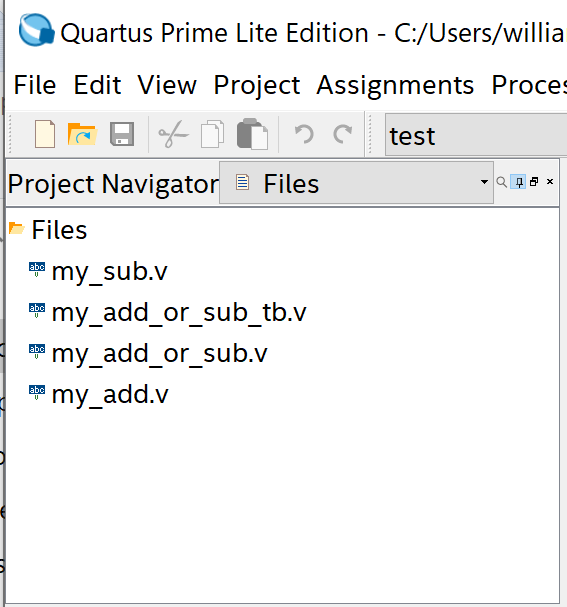The height and width of the screenshot is (607, 567).
Task: Select my_add.v in the file tree
Action: 110,394
